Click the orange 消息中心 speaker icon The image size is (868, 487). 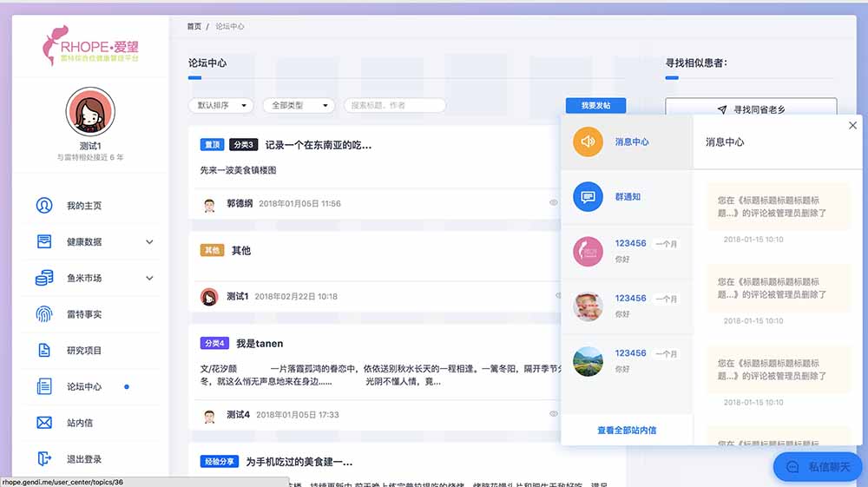(588, 141)
